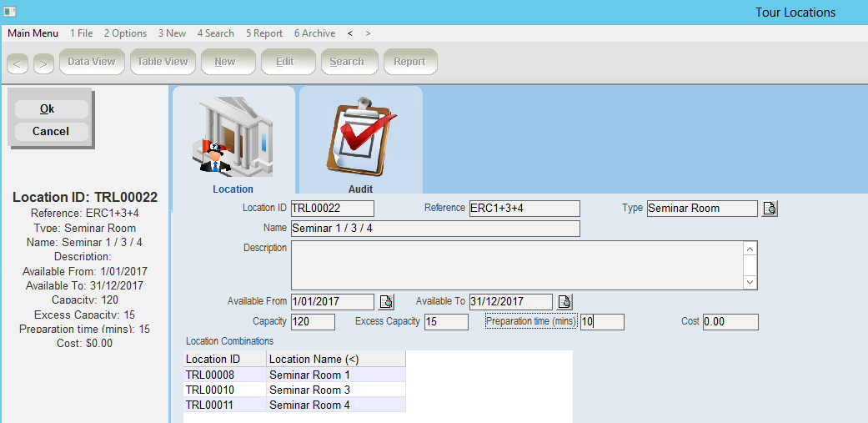Click the application icon in title bar
This screenshot has width=868, height=423.
coord(10,12)
